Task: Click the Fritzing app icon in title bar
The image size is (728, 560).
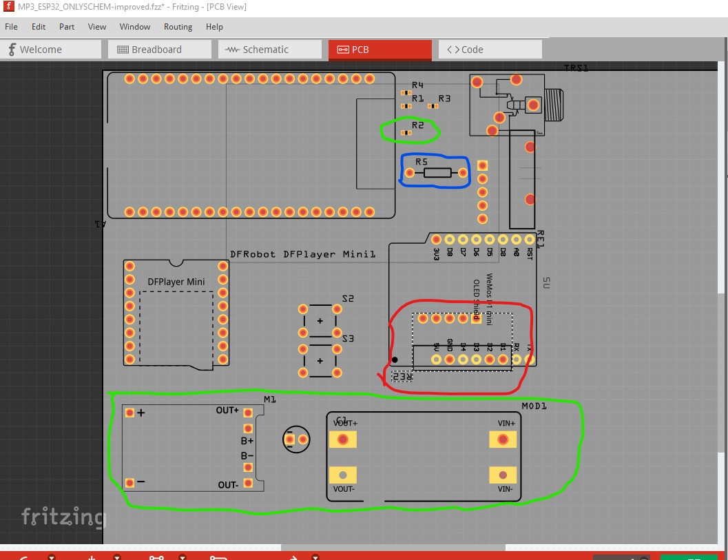Action: coord(8,6)
